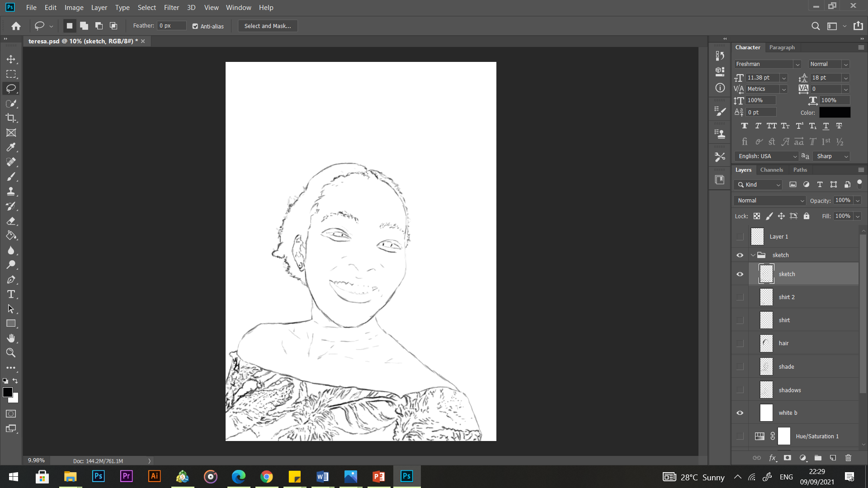Click the Select and Mask button
The width and height of the screenshot is (868, 488).
click(267, 26)
